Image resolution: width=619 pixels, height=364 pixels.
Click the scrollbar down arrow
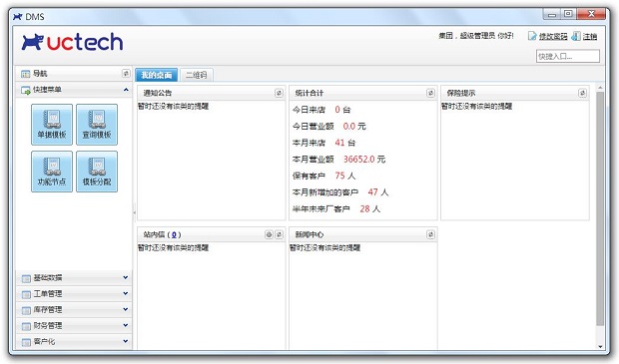pos(600,347)
